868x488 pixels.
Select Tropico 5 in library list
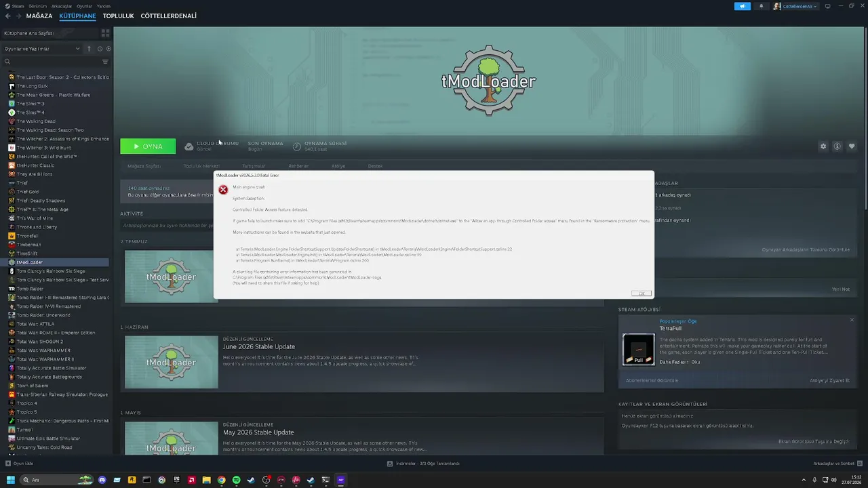26,412
